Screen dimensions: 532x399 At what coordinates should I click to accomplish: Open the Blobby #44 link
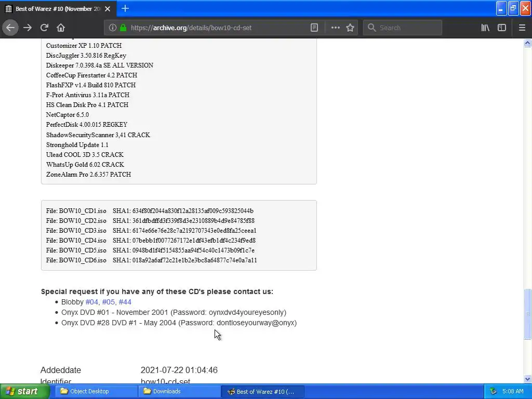point(125,302)
